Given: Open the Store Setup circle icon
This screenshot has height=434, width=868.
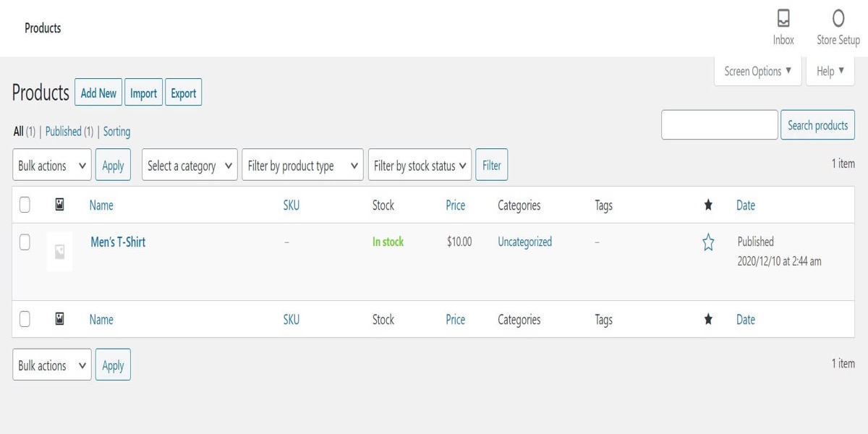Looking at the screenshot, I should click(838, 19).
